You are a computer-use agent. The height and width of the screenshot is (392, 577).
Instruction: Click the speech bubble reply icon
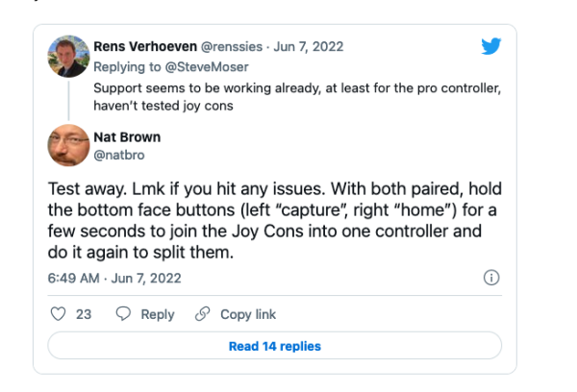[123, 314]
